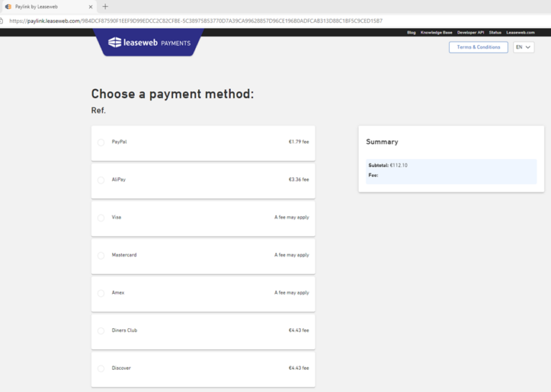Image resolution: width=551 pixels, height=392 pixels.
Task: Choose the Mastercard radio option
Action: coord(101,256)
